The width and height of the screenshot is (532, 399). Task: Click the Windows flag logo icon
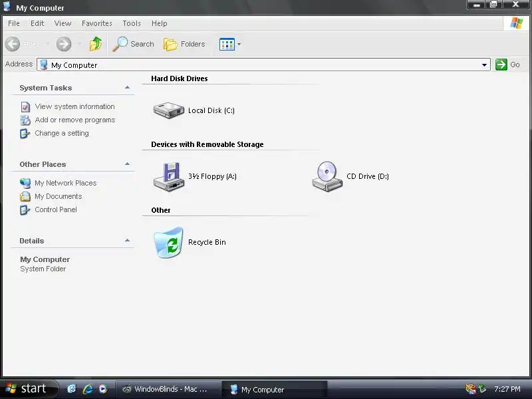(517, 23)
